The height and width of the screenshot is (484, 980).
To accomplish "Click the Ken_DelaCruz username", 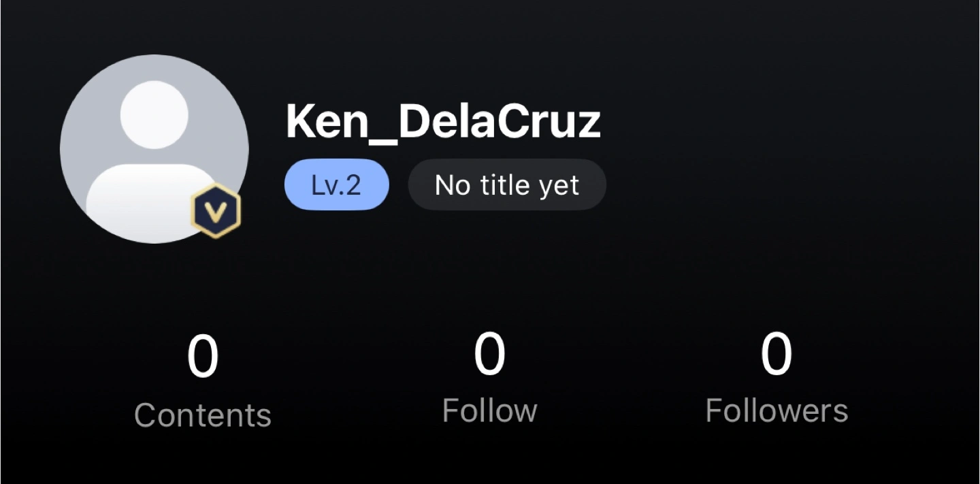I will (x=443, y=122).
